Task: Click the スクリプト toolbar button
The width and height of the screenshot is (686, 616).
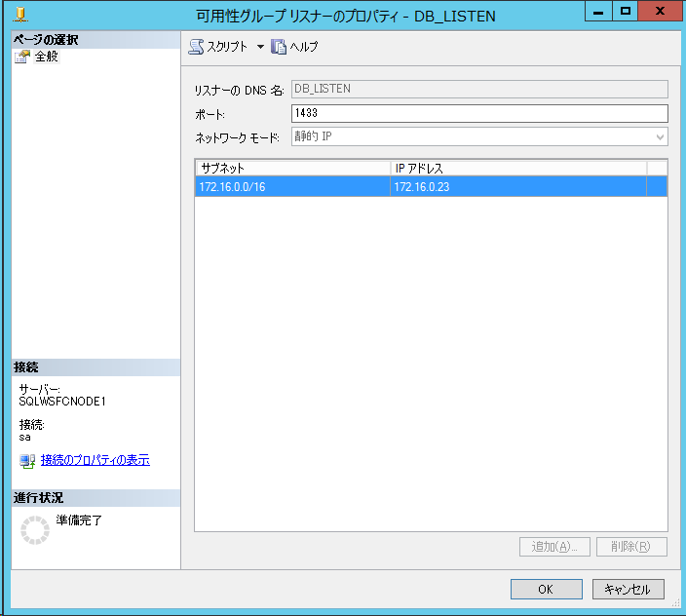Action: (x=219, y=47)
